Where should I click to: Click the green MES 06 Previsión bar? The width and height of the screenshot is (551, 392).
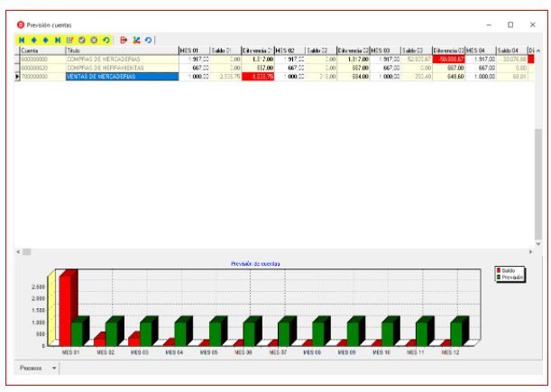249,333
